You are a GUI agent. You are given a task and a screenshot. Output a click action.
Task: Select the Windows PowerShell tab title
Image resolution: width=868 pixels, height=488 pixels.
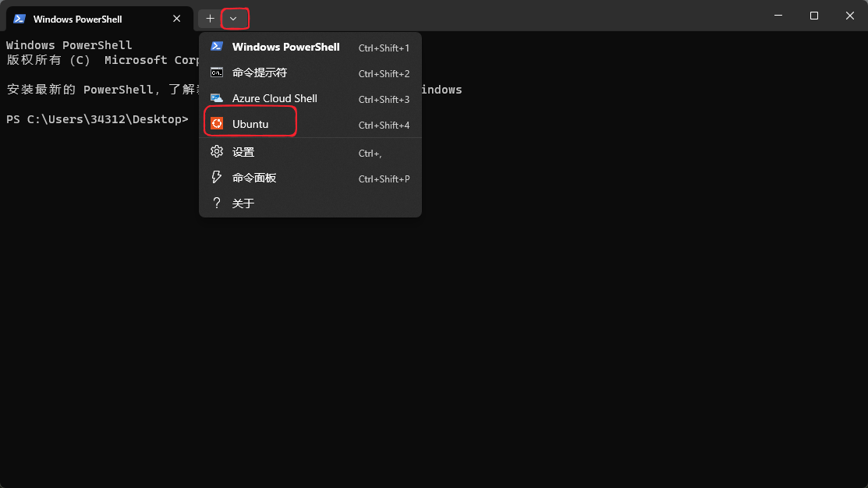[x=77, y=19]
